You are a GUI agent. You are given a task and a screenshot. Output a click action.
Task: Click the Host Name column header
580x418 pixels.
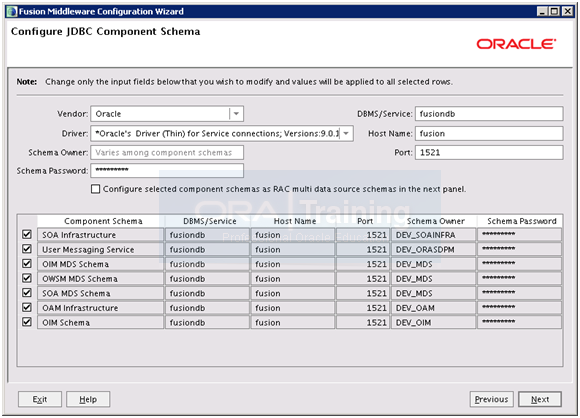point(293,221)
